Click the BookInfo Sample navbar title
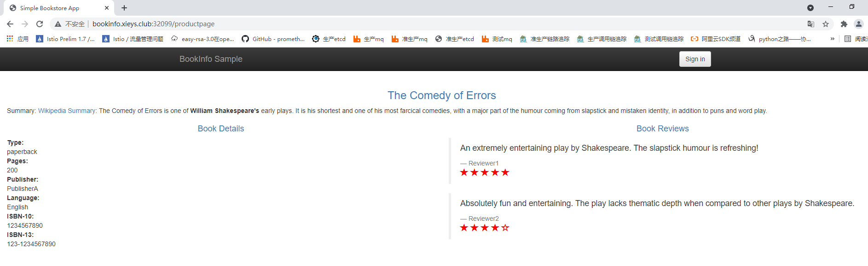Screen dimensions: 868x266 pyautogui.click(x=211, y=59)
